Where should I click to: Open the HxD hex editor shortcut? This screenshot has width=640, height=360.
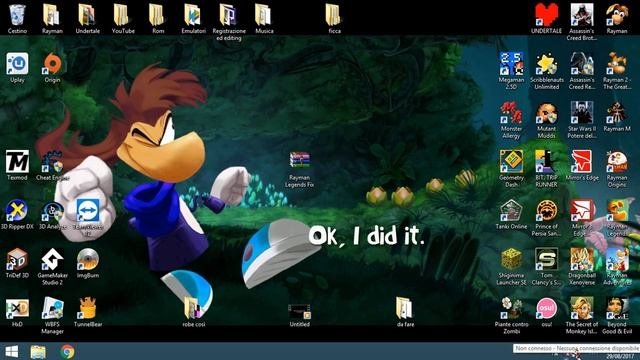[17, 309]
